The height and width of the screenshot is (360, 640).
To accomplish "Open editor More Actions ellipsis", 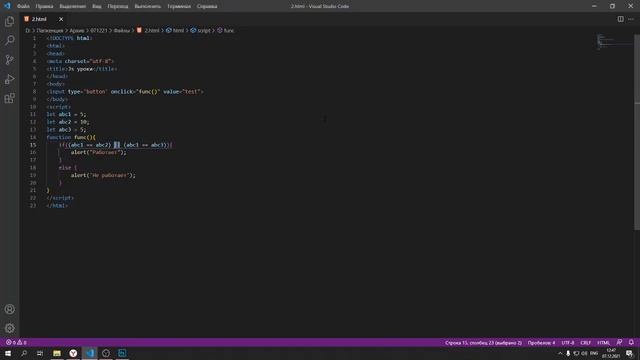I will [x=631, y=19].
